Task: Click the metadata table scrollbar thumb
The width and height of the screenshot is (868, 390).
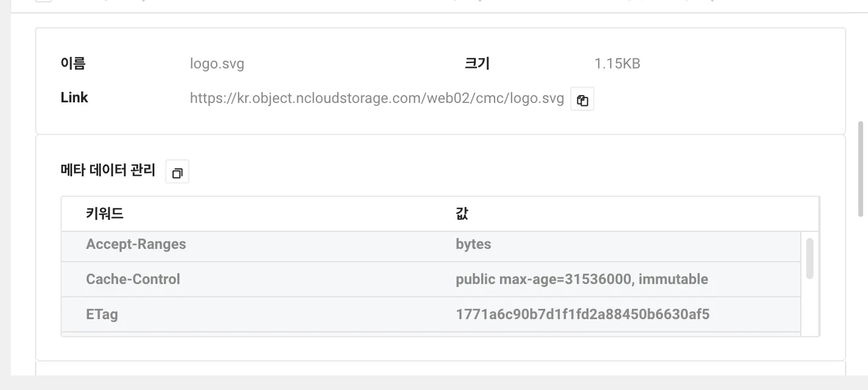Action: [x=810, y=259]
